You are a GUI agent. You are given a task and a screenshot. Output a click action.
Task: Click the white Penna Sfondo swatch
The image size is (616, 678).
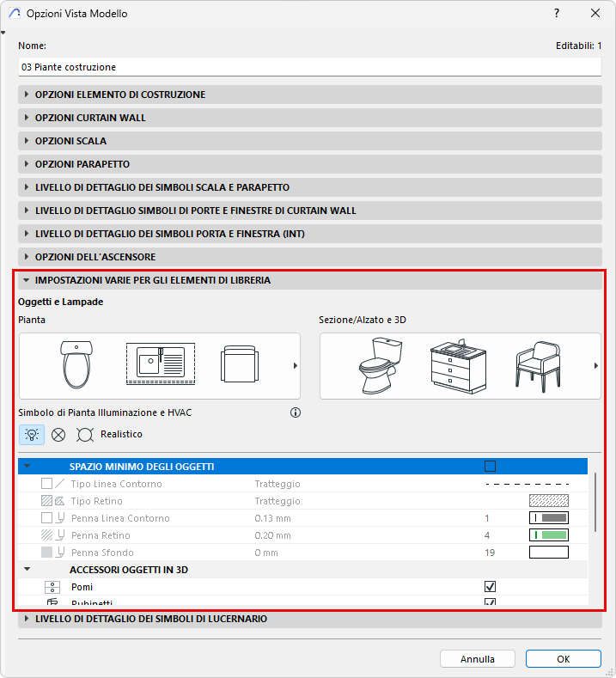(549, 553)
